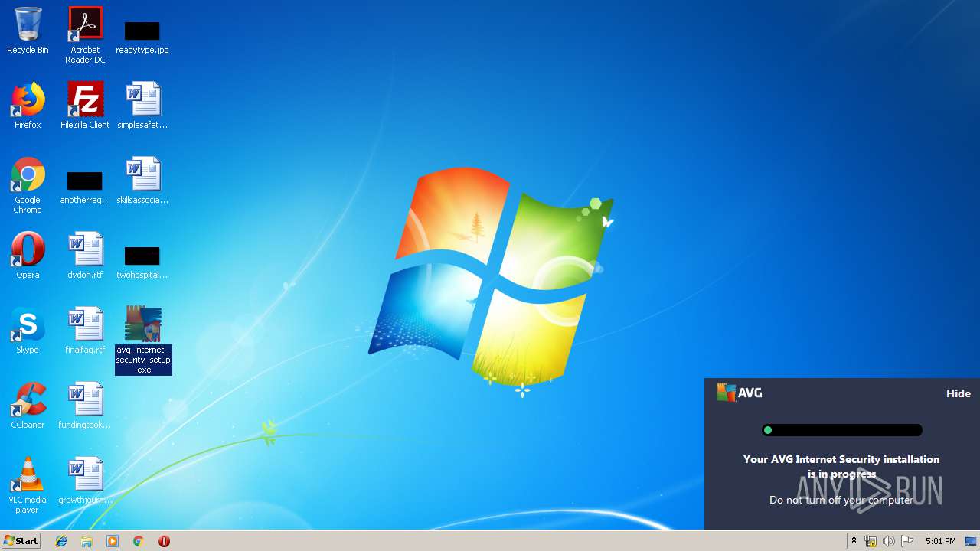Image resolution: width=980 pixels, height=551 pixels.
Task: Select the dvdoh.rtf document
Action: [x=85, y=256]
